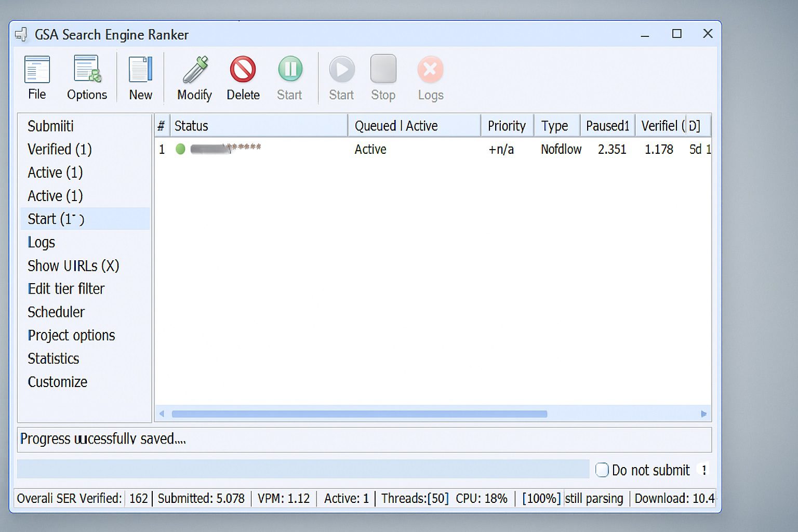Select Verified (1) in the sidebar

[59, 150]
